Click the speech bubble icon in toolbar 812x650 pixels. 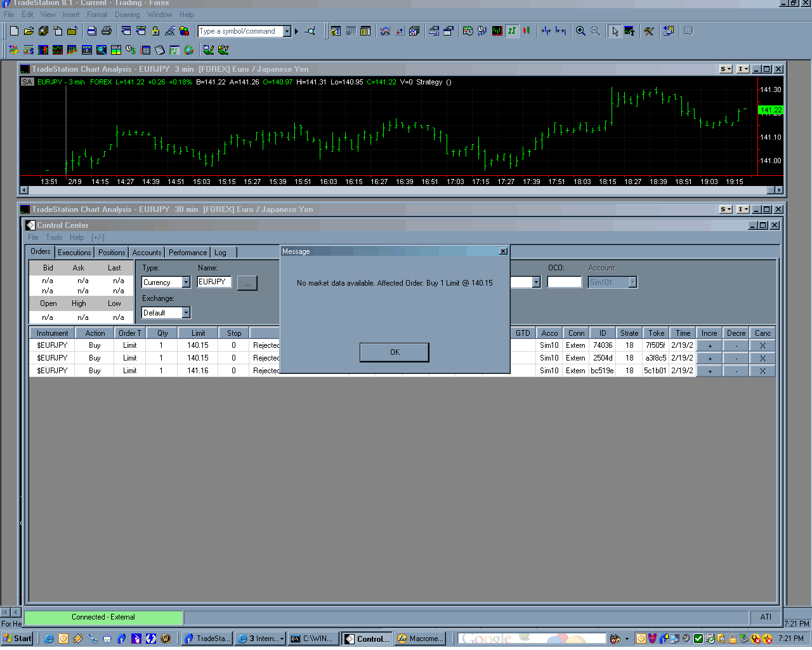coord(688,30)
